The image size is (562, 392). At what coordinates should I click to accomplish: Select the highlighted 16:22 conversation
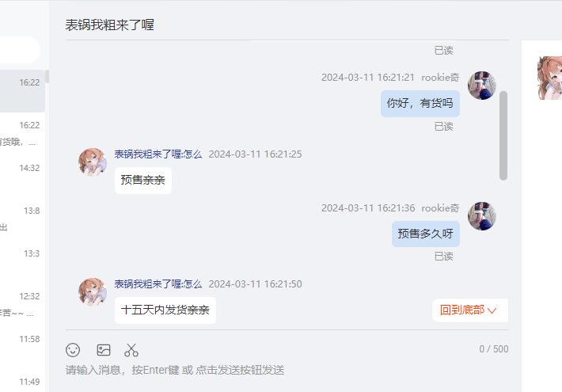[x=22, y=91]
